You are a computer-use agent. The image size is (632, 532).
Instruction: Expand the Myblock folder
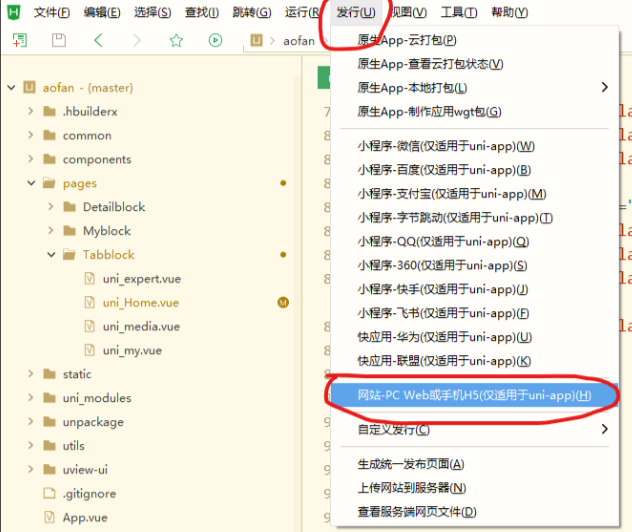51,231
